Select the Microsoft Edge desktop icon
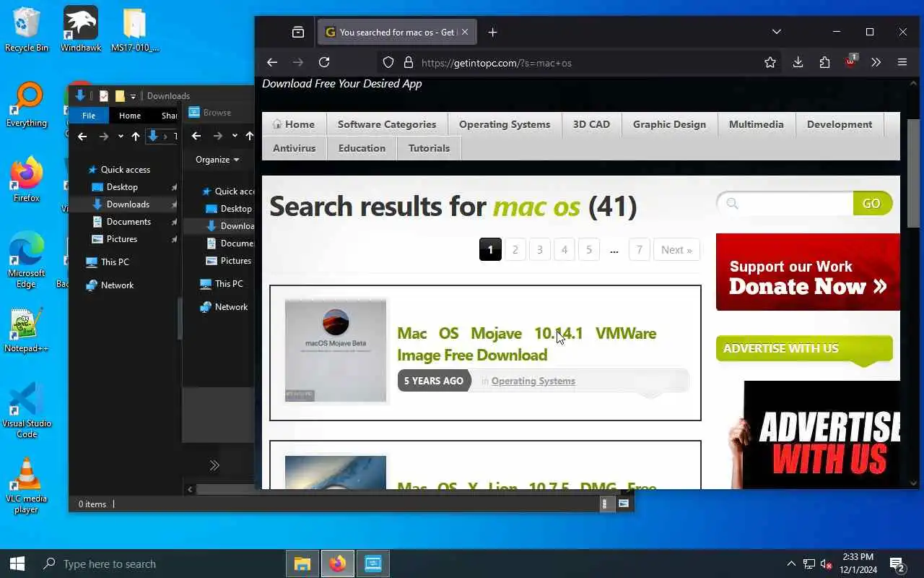 click(x=27, y=260)
